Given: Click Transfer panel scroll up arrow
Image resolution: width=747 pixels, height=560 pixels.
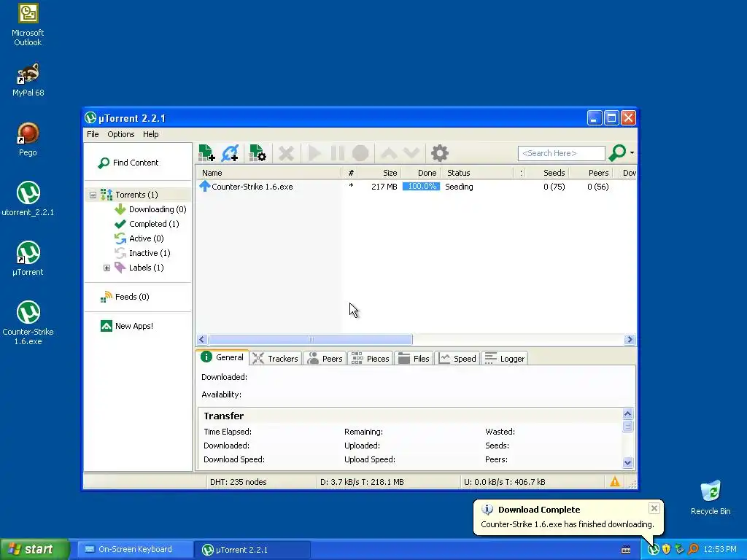Looking at the screenshot, I should click(628, 414).
